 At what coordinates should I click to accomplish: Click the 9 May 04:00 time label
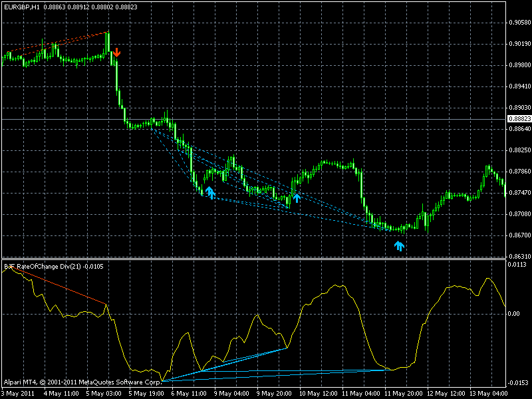point(231,394)
